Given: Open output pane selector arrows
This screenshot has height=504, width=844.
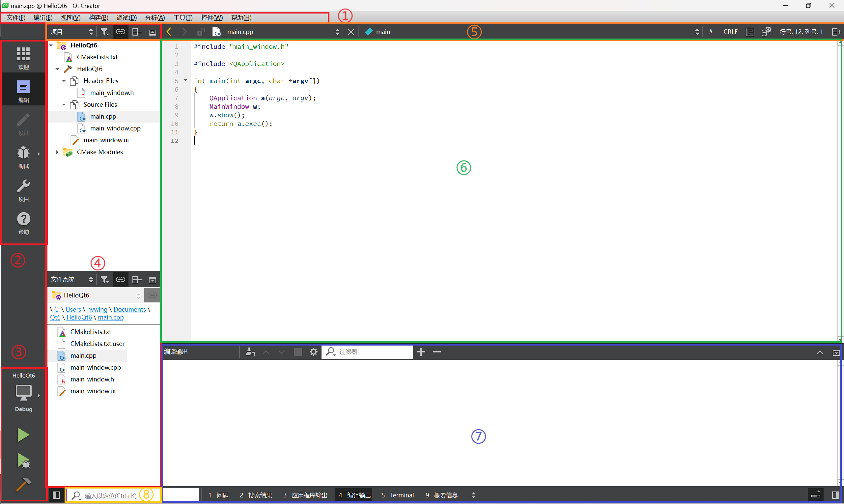Looking at the screenshot, I should click(x=473, y=495).
